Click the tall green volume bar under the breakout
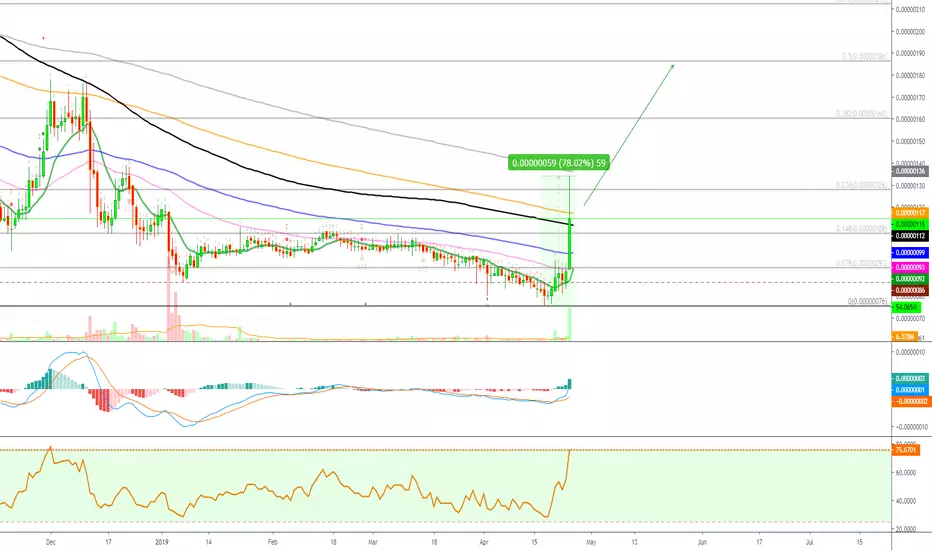 coord(570,323)
